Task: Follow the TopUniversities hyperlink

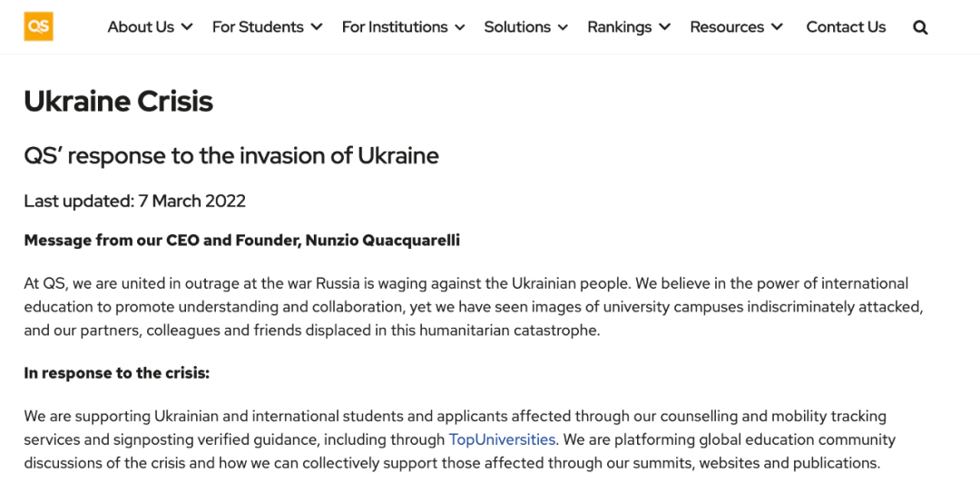Action: [502, 440]
